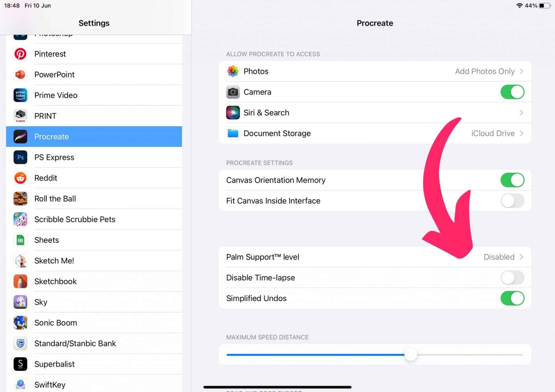555x392 pixels.
Task: Select the Prime Video app icon
Action: click(20, 95)
